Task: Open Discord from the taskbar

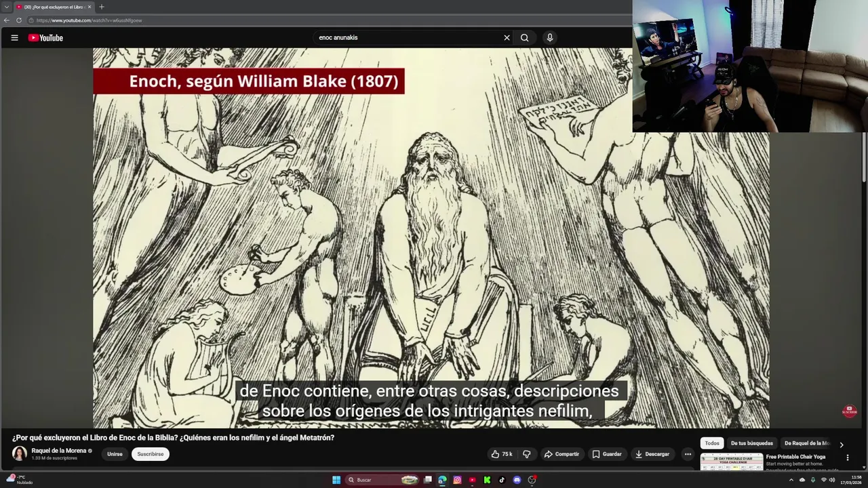Action: pyautogui.click(x=517, y=480)
